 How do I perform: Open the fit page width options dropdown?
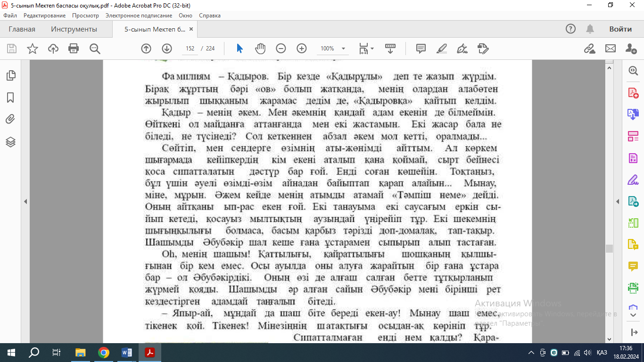tap(366, 49)
